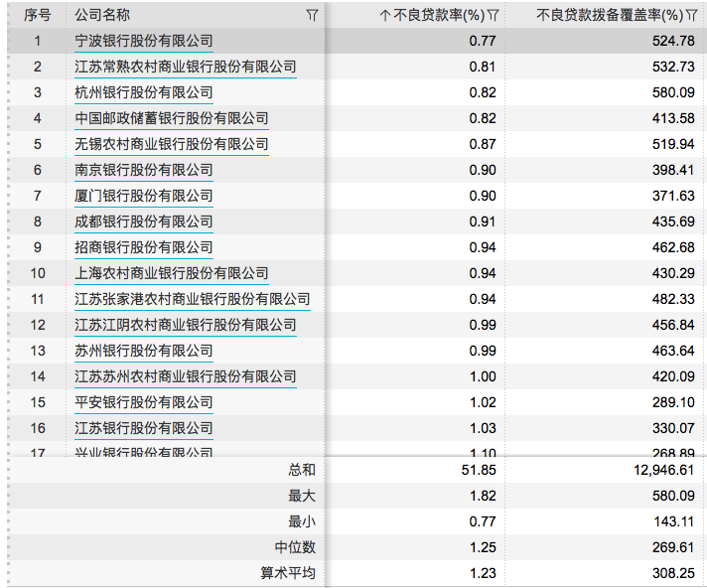
Task: Open 成都银行股份有限公司 link
Action: (x=144, y=221)
